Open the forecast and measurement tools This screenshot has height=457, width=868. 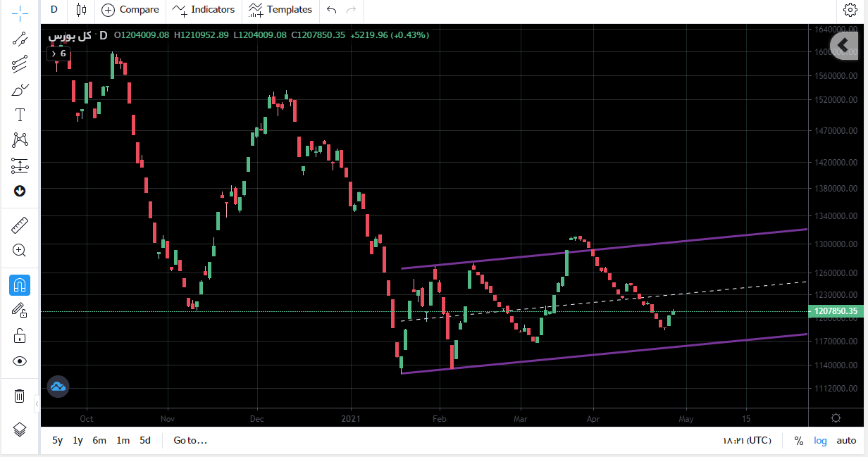(x=20, y=165)
